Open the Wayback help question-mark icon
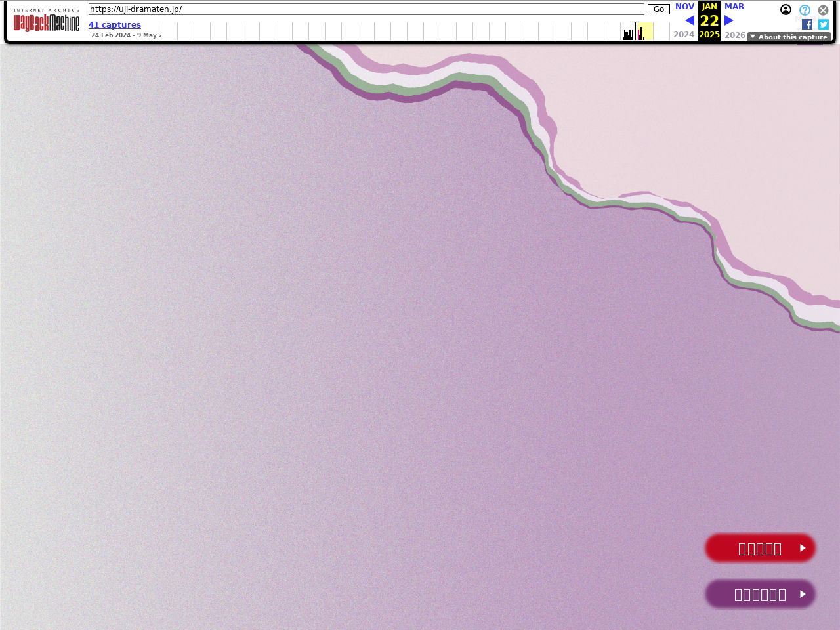Viewport: 840px width, 630px height. click(805, 10)
